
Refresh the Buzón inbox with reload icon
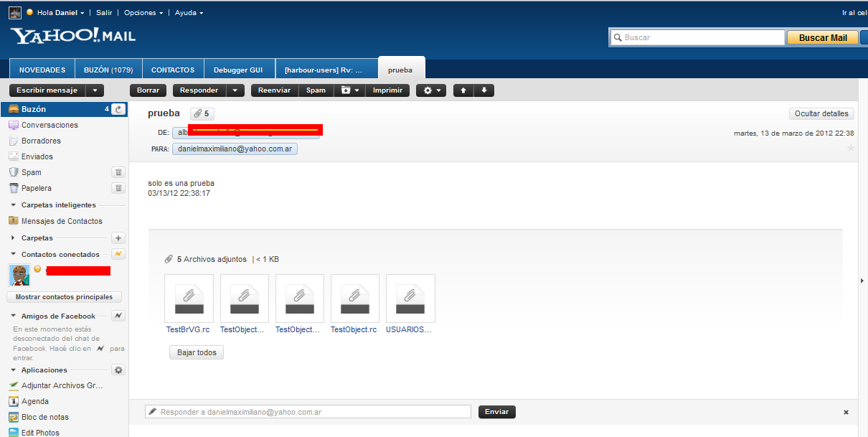[x=119, y=109]
